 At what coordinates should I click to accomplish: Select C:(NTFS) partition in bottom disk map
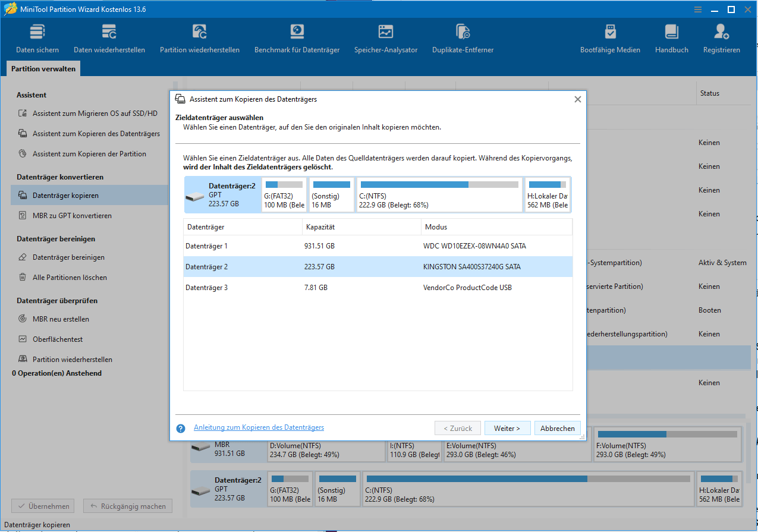529,489
